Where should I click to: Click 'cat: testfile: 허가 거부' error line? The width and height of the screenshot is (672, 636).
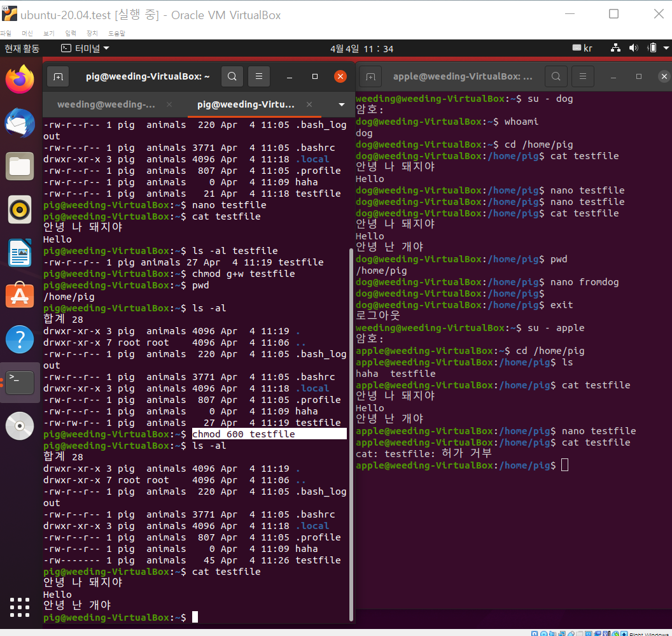pos(423,453)
